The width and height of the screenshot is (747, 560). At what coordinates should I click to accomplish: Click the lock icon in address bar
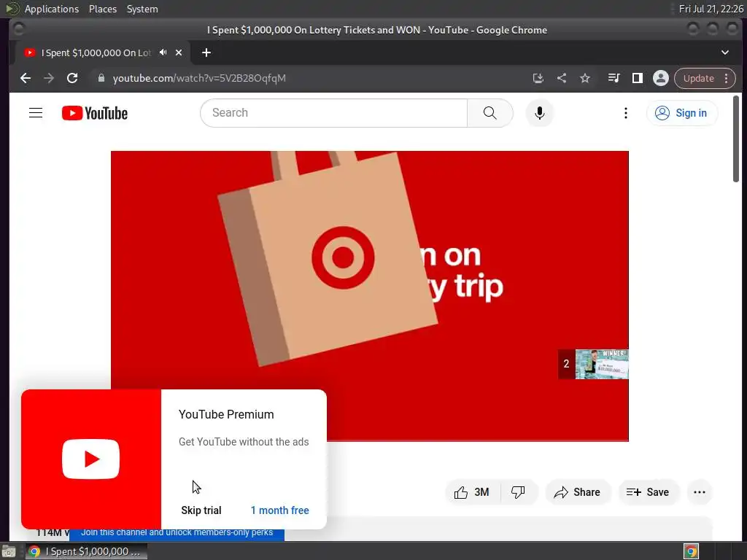(101, 78)
